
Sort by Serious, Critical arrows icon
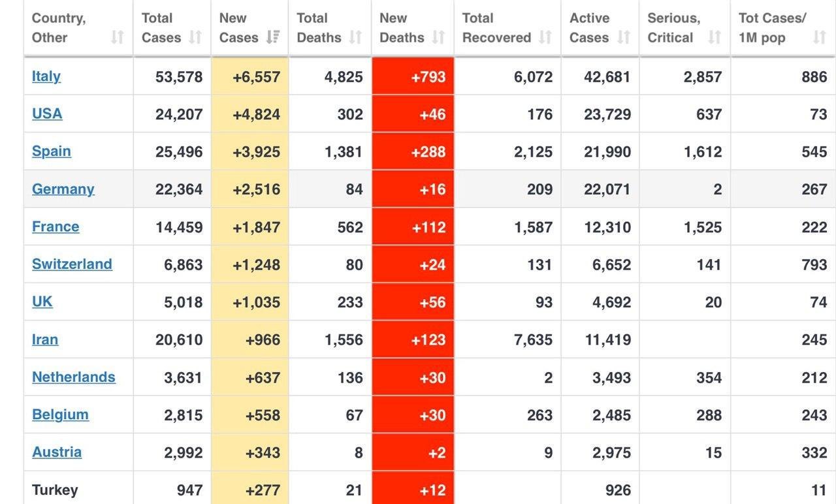tap(715, 37)
